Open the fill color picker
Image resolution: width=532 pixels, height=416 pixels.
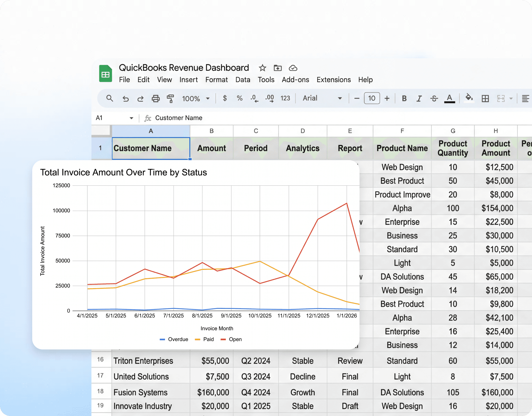(469, 98)
